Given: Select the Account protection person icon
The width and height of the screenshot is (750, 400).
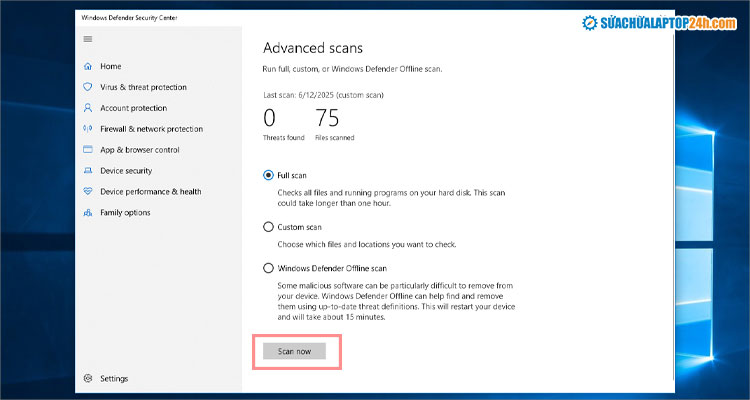Looking at the screenshot, I should point(89,108).
